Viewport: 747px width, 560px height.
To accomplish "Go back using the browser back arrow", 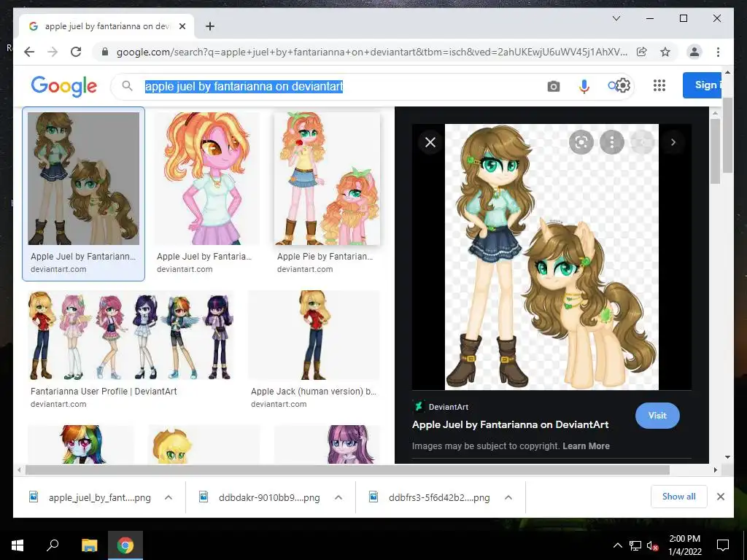I will 29,52.
